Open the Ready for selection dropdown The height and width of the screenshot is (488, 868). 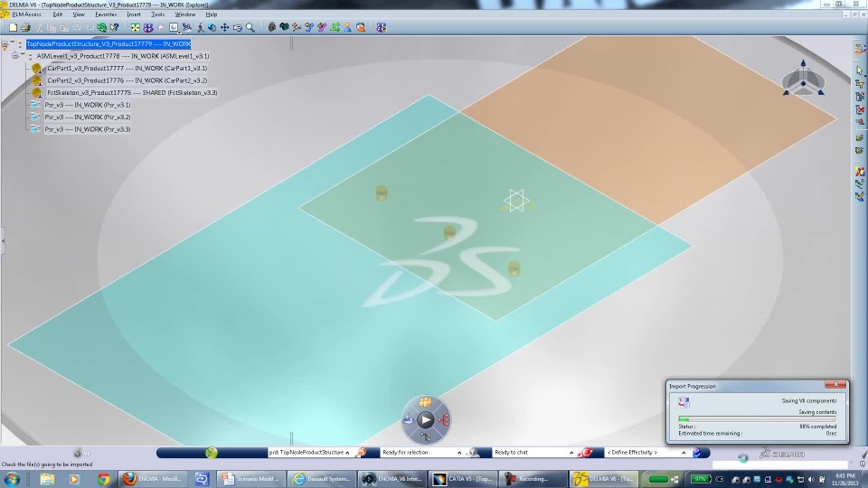click(459, 453)
